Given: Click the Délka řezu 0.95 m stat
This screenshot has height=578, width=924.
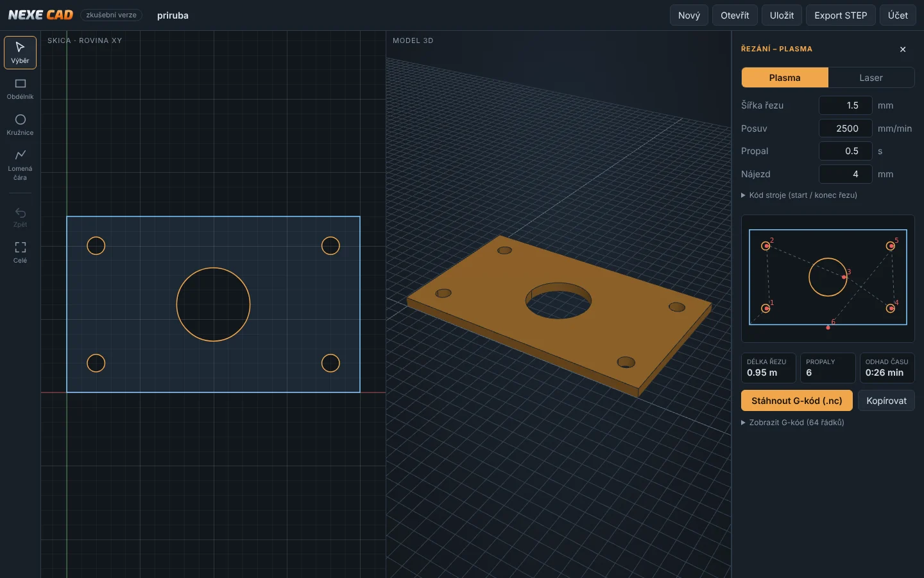Looking at the screenshot, I should (769, 368).
